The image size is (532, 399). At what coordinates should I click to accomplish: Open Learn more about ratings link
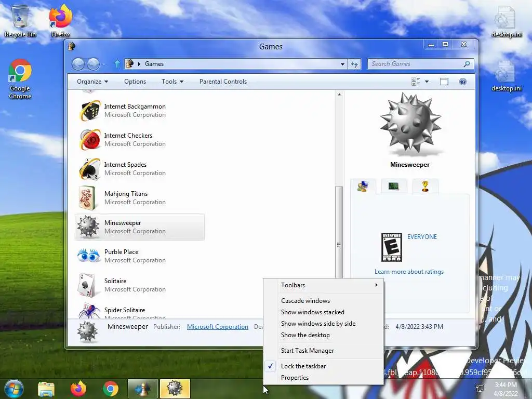point(409,271)
